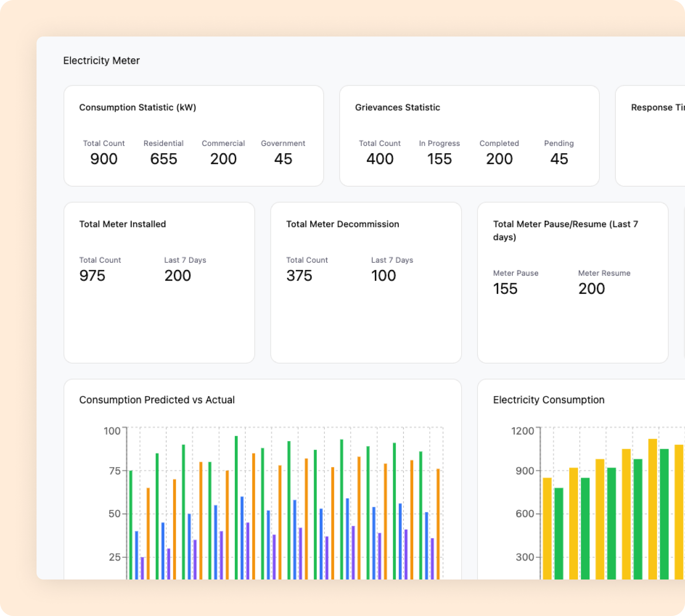Click the first yellow bar in Electricity Consumption chart

(547, 529)
